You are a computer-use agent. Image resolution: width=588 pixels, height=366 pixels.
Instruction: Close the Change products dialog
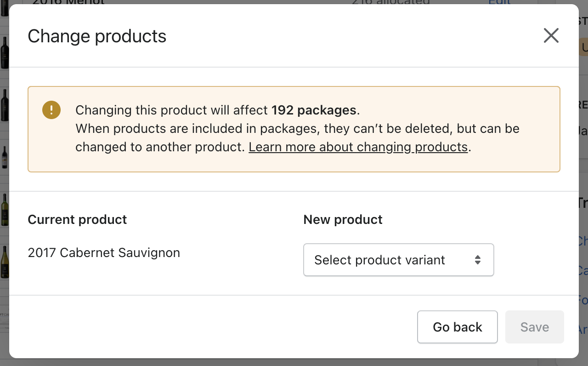point(551,35)
